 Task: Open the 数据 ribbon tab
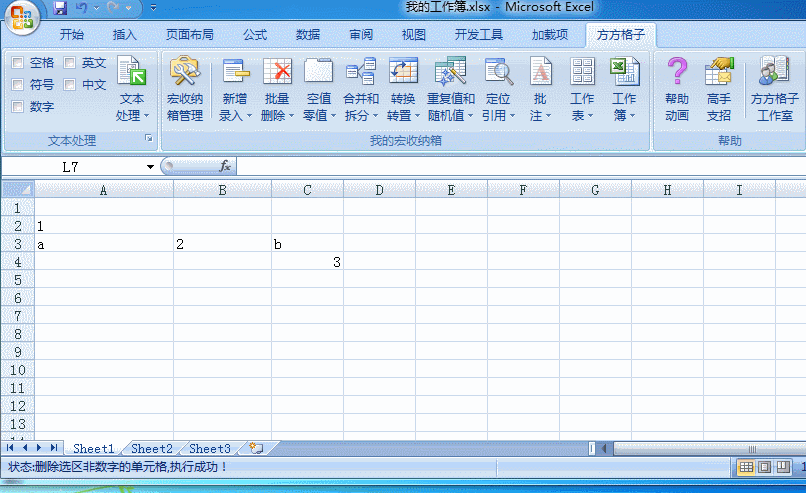308,35
